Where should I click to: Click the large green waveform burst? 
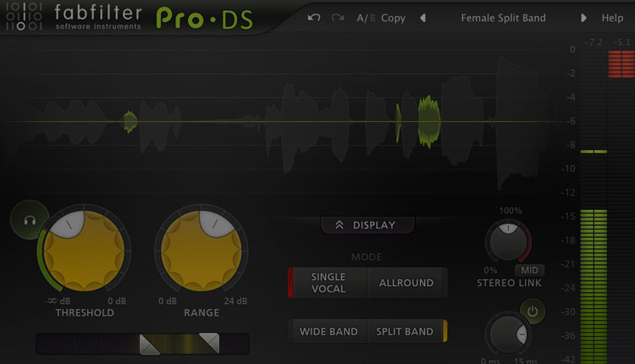click(x=429, y=121)
